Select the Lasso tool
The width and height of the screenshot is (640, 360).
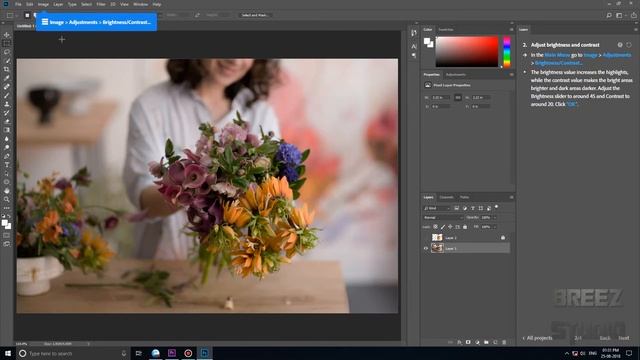click(7, 52)
